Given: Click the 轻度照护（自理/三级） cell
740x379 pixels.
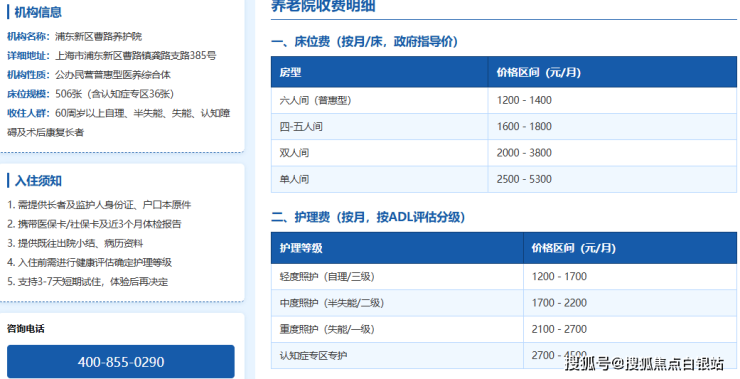Looking at the screenshot, I should [397, 277].
